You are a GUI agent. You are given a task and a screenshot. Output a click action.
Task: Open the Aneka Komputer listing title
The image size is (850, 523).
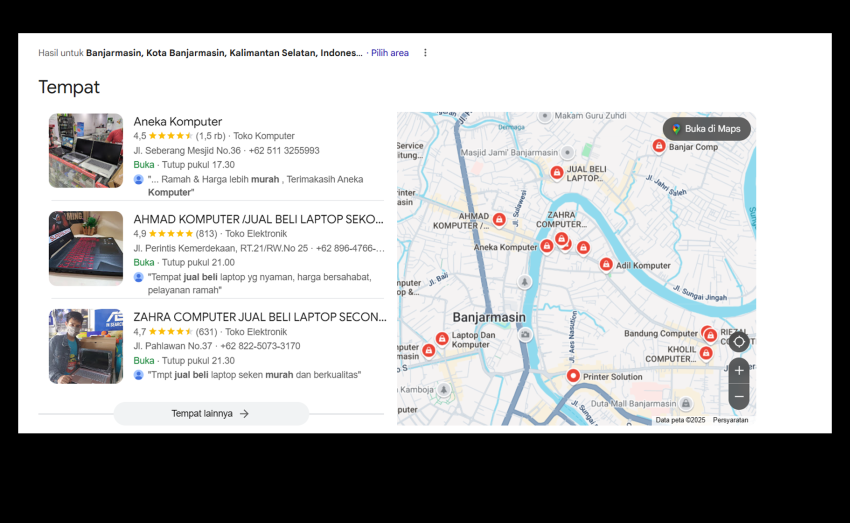click(x=178, y=122)
